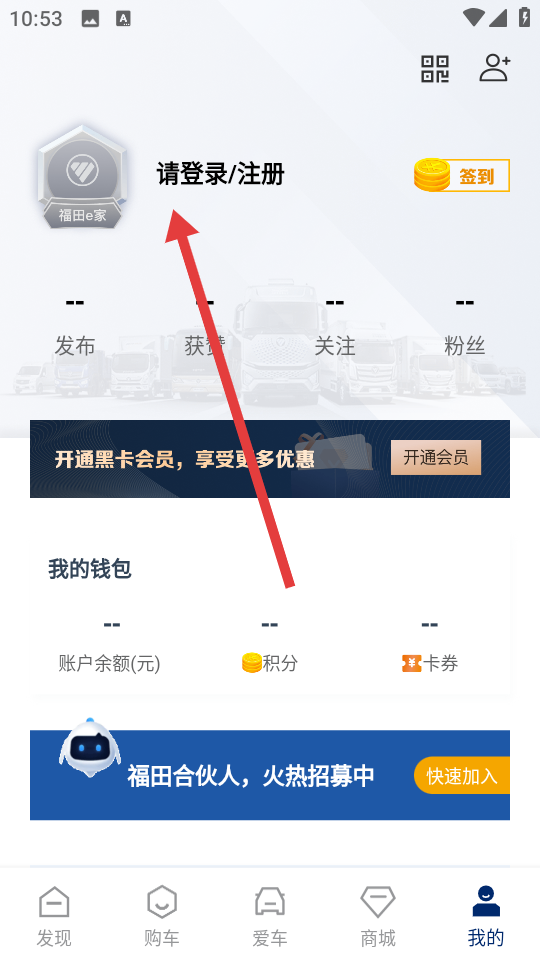
Task: Tap the robot mascot icon
Action: (90, 748)
